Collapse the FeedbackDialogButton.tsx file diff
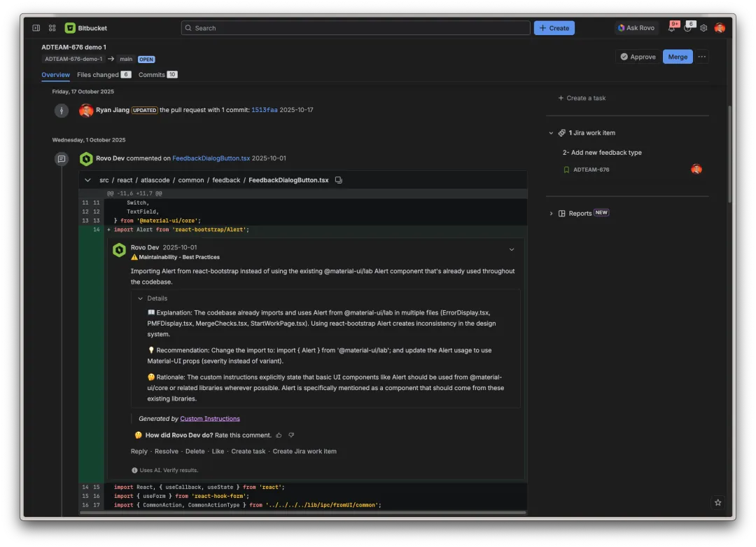756x547 pixels. click(87, 180)
